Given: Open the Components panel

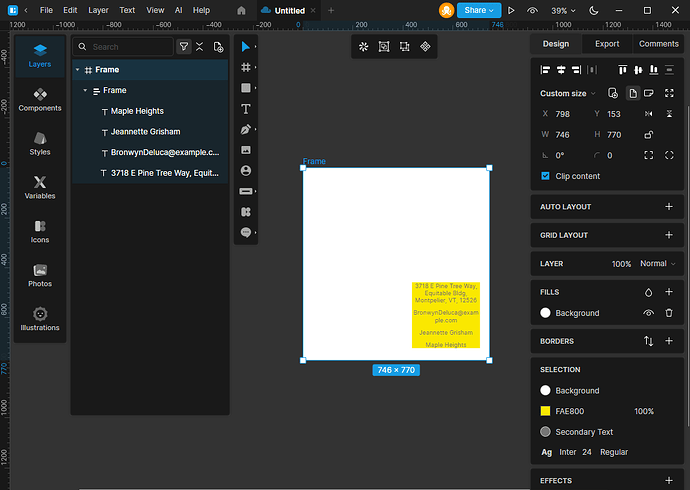Looking at the screenshot, I should pyautogui.click(x=40, y=99).
